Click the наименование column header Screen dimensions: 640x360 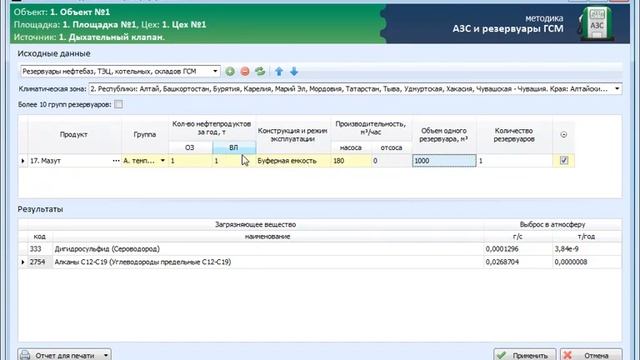[267, 237]
